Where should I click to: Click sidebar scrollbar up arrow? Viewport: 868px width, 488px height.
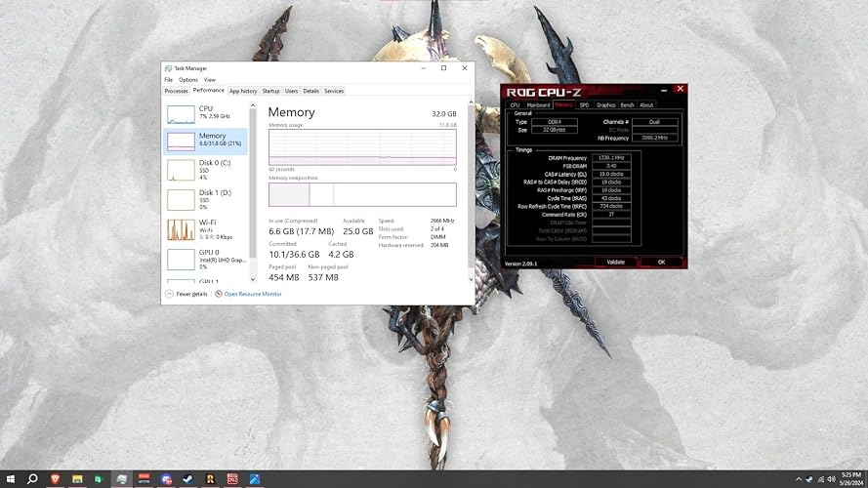point(253,105)
